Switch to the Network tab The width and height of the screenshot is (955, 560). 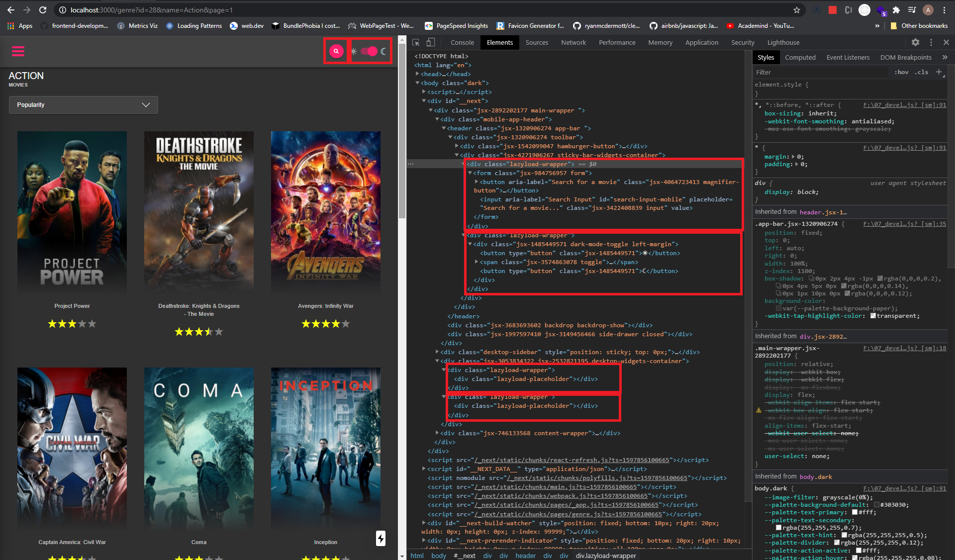pyautogui.click(x=573, y=43)
